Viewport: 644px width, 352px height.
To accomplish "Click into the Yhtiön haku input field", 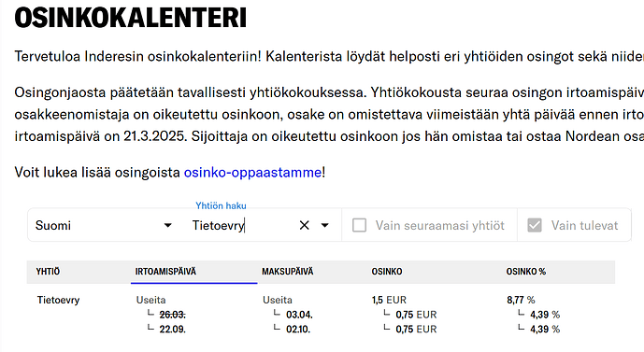I will pyautogui.click(x=242, y=225).
